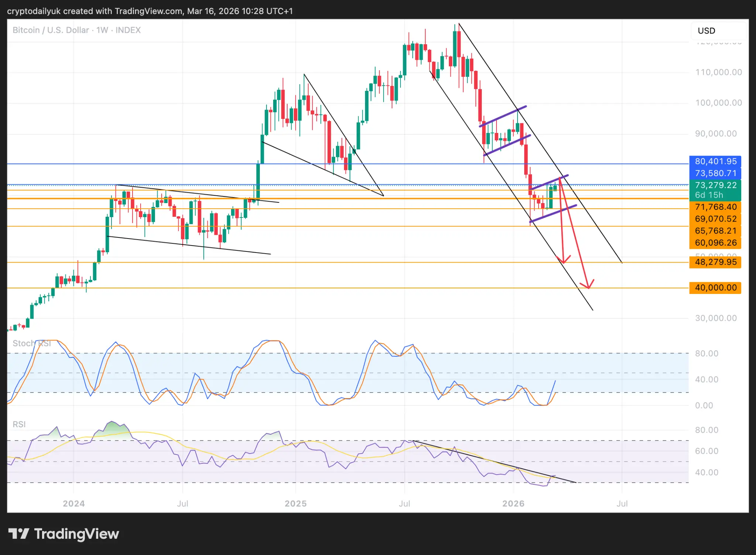Click the TradingView wordmark text
The image size is (756, 555).
tap(76, 534)
